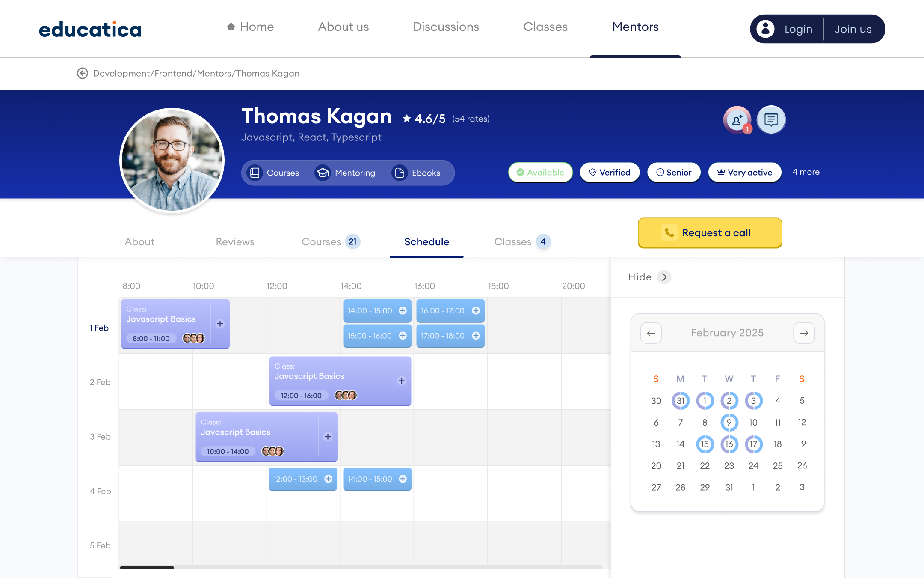Click the Mentoring graduation cap icon
This screenshot has width=924, height=578.
pyautogui.click(x=323, y=173)
